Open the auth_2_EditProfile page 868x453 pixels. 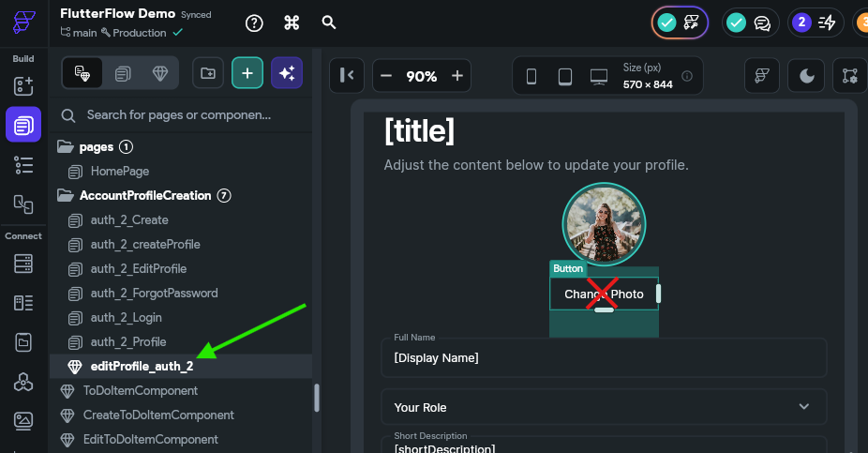click(x=139, y=268)
